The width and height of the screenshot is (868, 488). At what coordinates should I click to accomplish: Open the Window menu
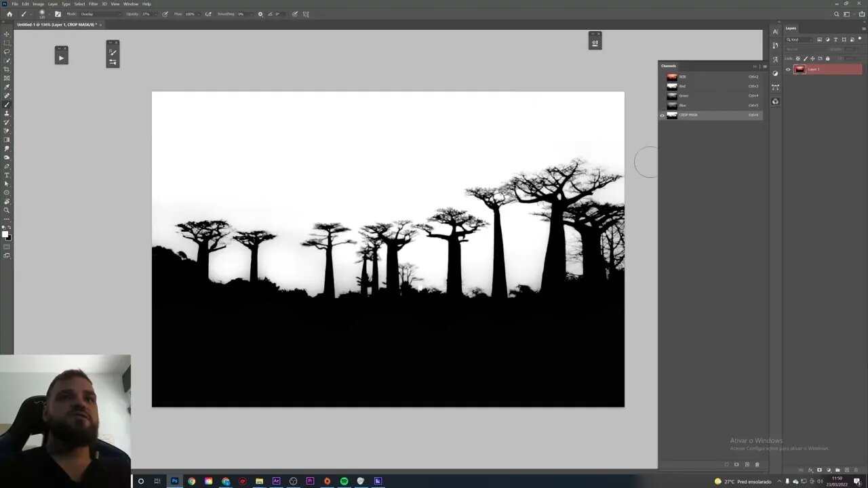pyautogui.click(x=131, y=4)
